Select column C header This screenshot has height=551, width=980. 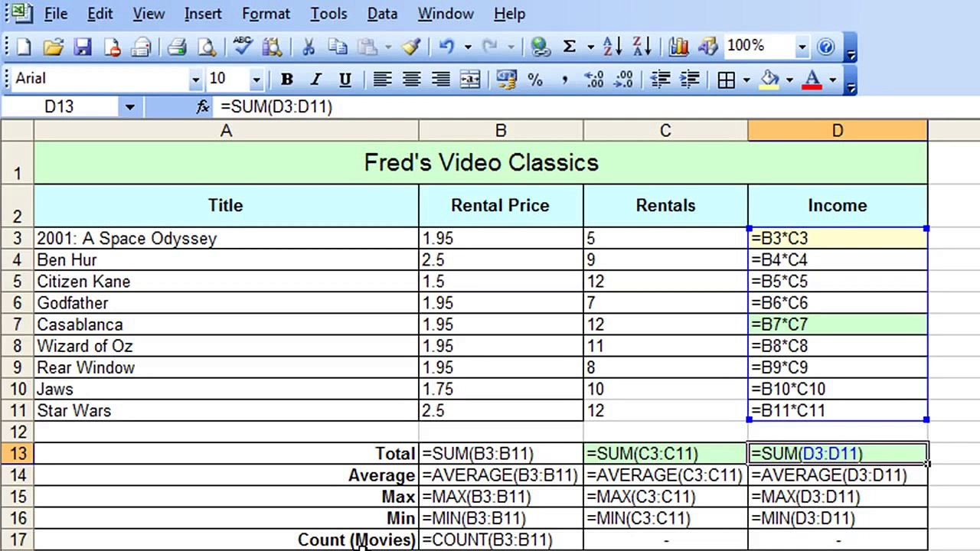pos(665,131)
